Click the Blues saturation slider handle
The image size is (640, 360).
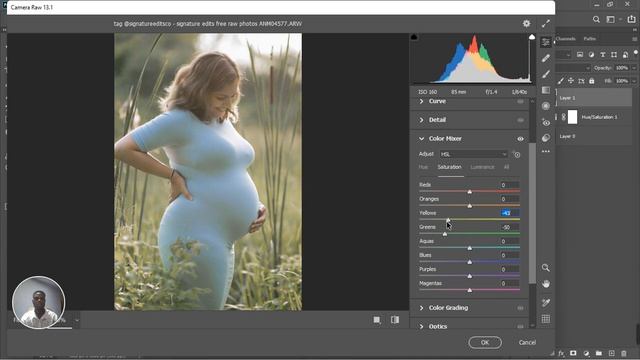[469, 262]
